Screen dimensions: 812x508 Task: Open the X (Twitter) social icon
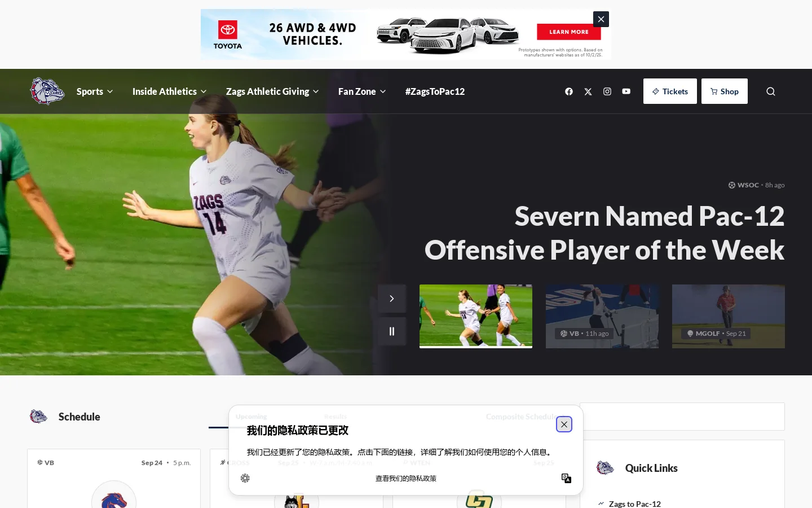tap(588, 91)
